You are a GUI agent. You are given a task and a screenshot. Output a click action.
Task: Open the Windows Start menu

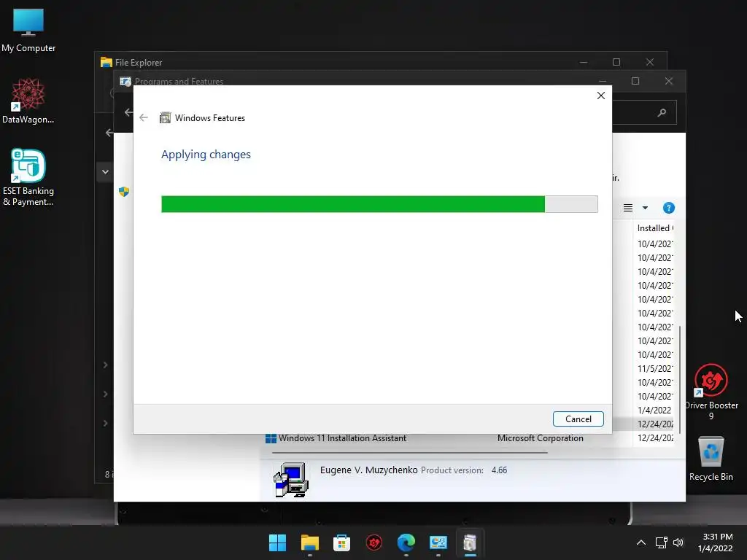coord(277,542)
